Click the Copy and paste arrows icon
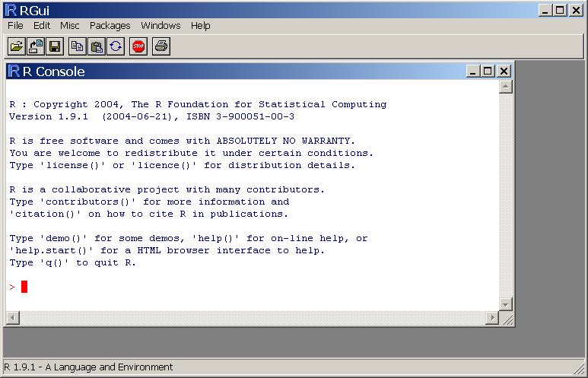The image size is (588, 378). (x=116, y=46)
